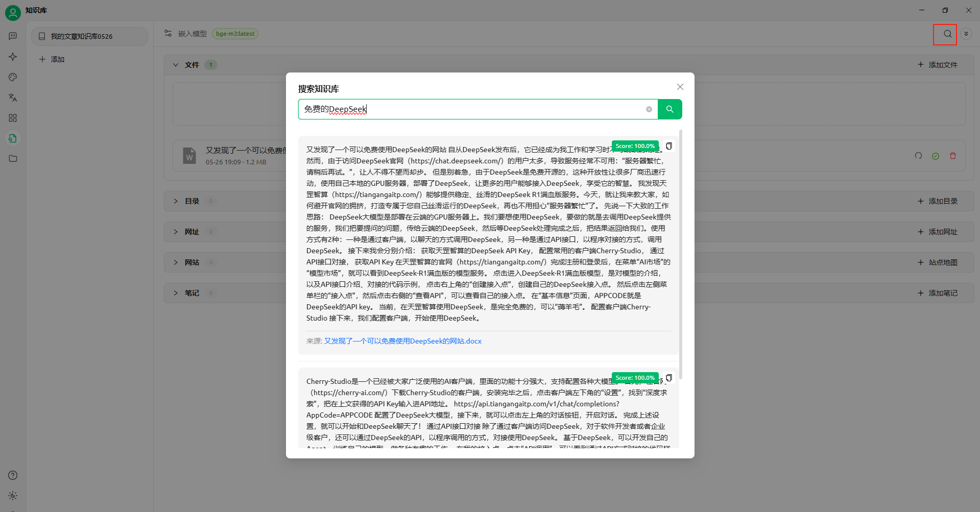Open source link 又发现了一个可以免费使用DeepSeek的网站.docx
This screenshot has width=980, height=512.
(403, 341)
